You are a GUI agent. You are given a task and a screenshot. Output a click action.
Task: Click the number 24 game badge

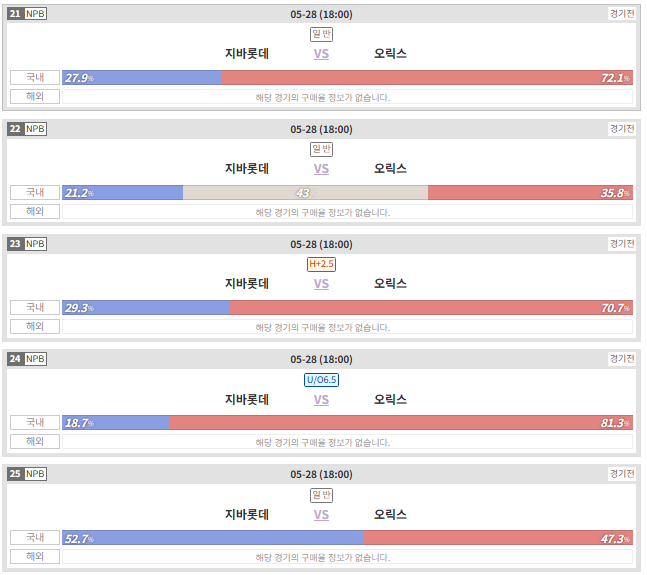pyautogui.click(x=15, y=359)
